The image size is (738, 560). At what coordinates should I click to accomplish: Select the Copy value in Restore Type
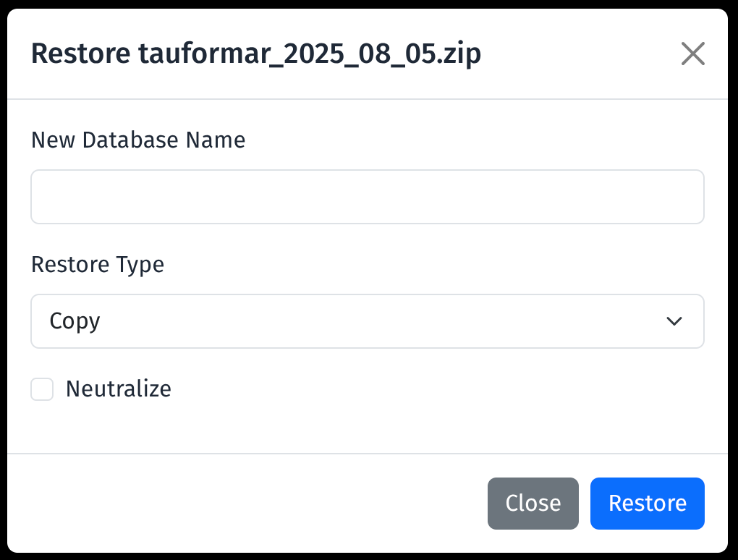click(x=75, y=321)
